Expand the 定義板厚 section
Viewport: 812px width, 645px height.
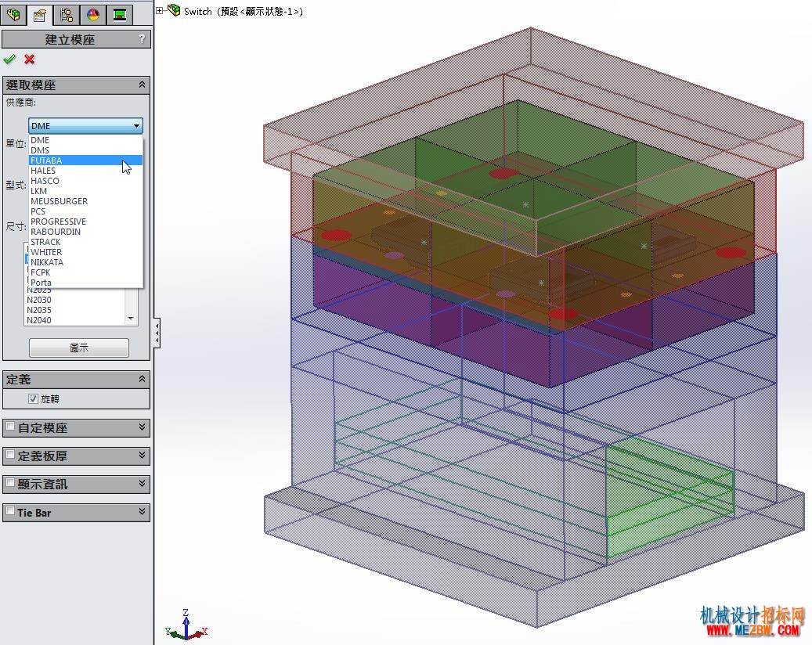click(x=142, y=456)
